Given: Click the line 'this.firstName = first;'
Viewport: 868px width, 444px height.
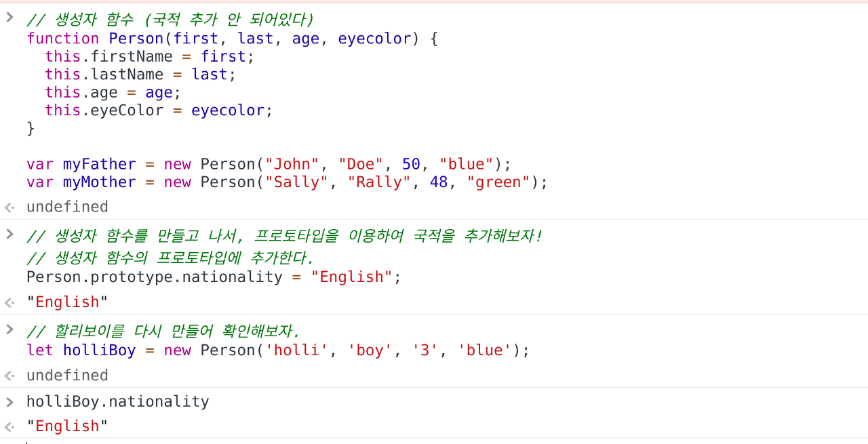Looking at the screenshot, I should click(150, 56).
